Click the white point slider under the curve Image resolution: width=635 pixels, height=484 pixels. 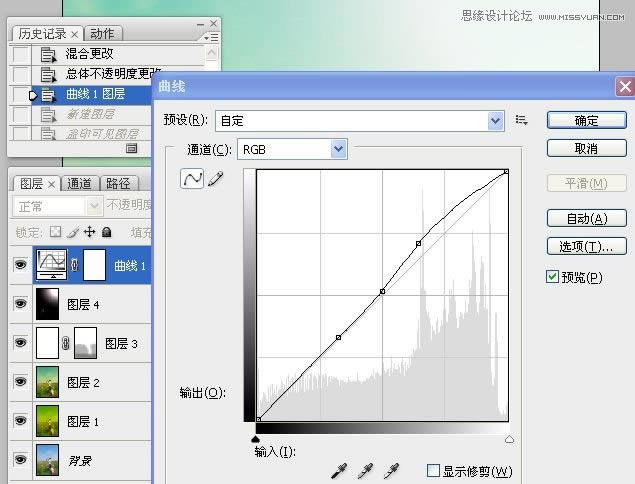509,438
